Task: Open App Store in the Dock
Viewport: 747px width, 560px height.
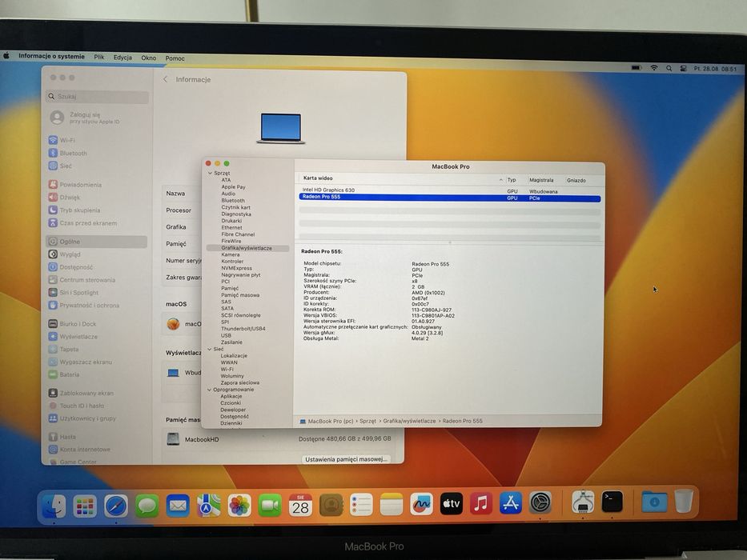Action: coord(510,503)
